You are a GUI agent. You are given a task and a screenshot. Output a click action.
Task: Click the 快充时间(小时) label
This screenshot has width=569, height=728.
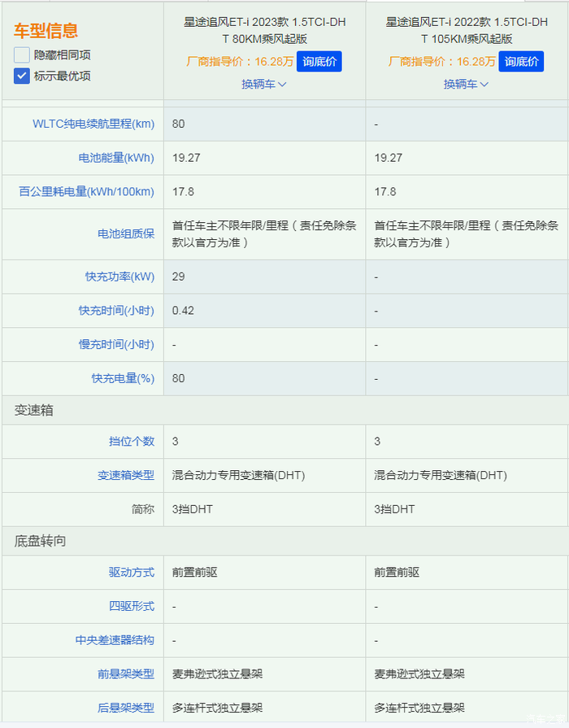pyautogui.click(x=115, y=311)
